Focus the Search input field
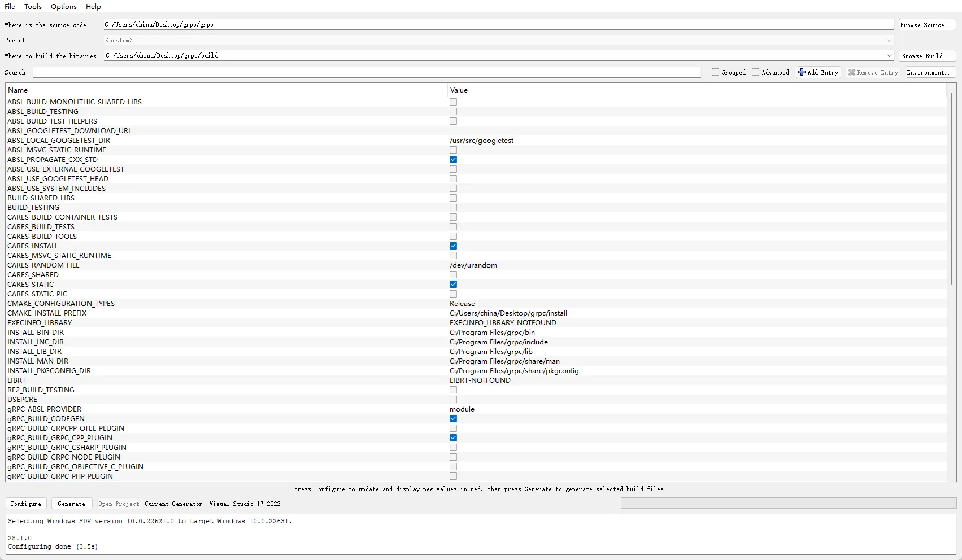The image size is (962, 560). point(367,72)
